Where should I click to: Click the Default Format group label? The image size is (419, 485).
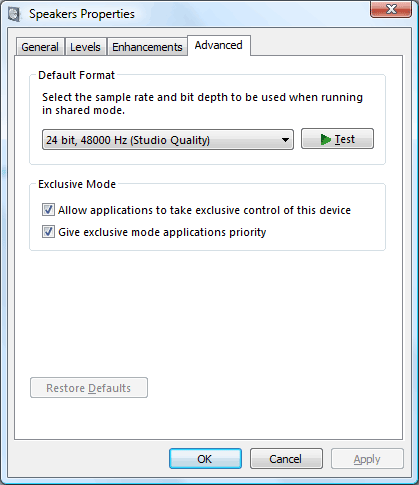click(76, 75)
